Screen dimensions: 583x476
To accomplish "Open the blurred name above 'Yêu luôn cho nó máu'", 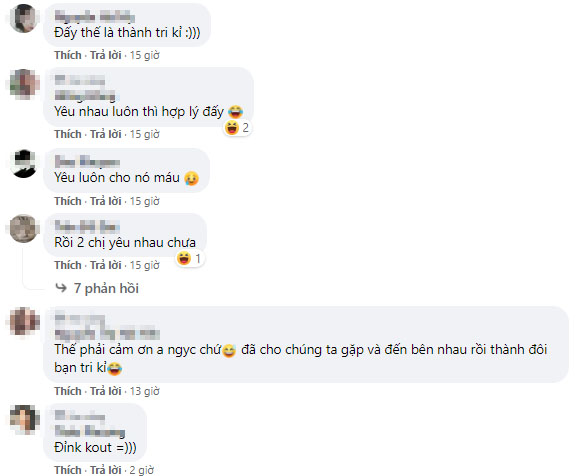I will [x=87, y=162].
